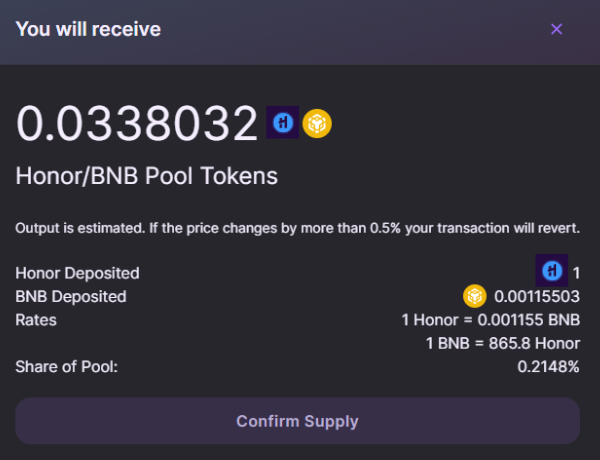
Task: Click the large BNB token icon
Action: (317, 123)
